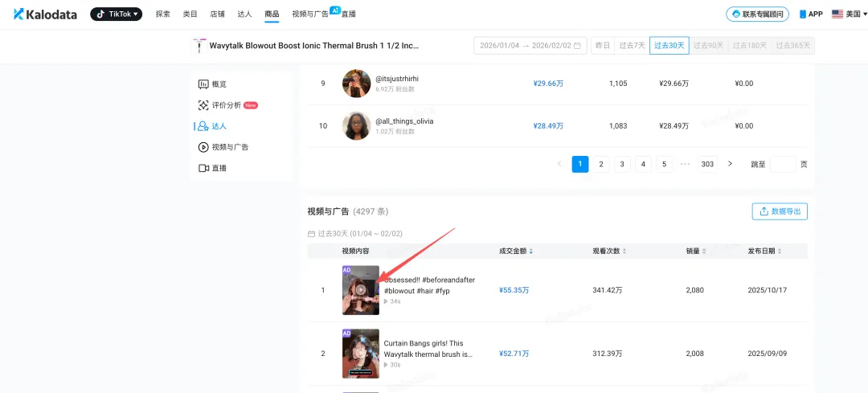The width and height of the screenshot is (868, 393).
Task: Select the 过去7天 date range
Action: tap(633, 45)
